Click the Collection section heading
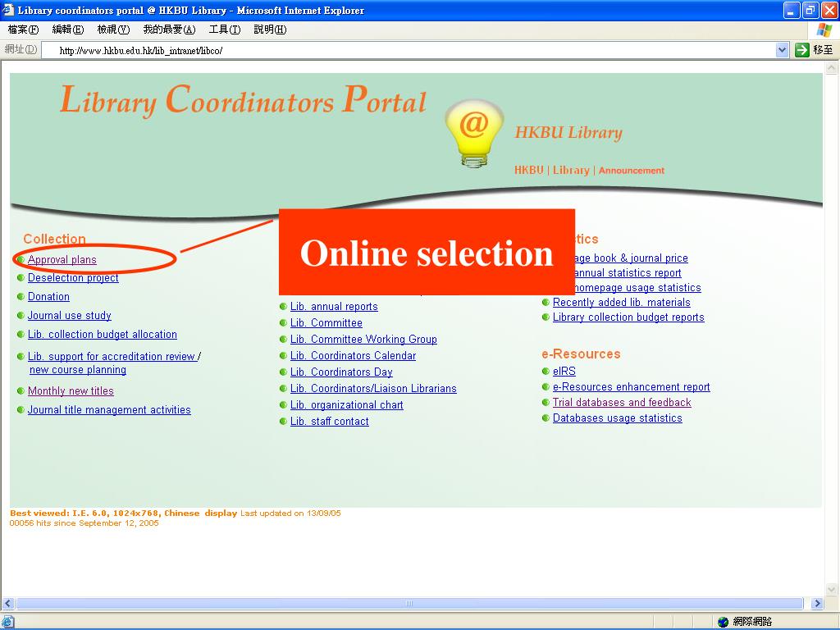Image resolution: width=840 pixels, height=630 pixels. 55,239
